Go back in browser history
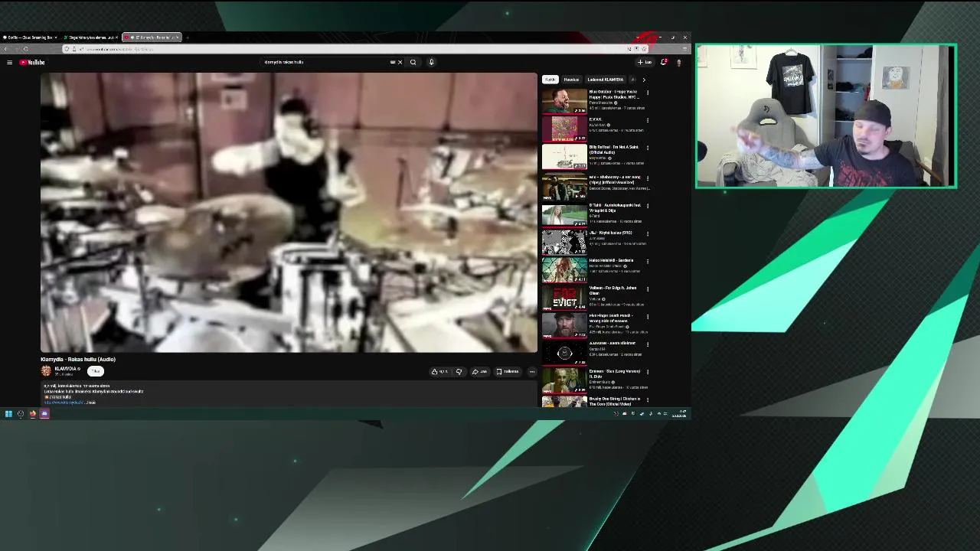The height and width of the screenshot is (551, 980). point(6,49)
